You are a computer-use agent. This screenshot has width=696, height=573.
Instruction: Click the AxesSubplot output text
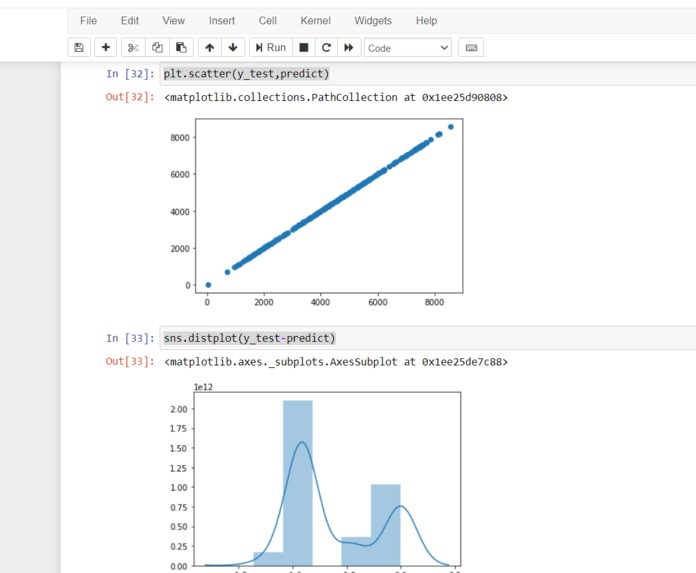click(x=336, y=362)
